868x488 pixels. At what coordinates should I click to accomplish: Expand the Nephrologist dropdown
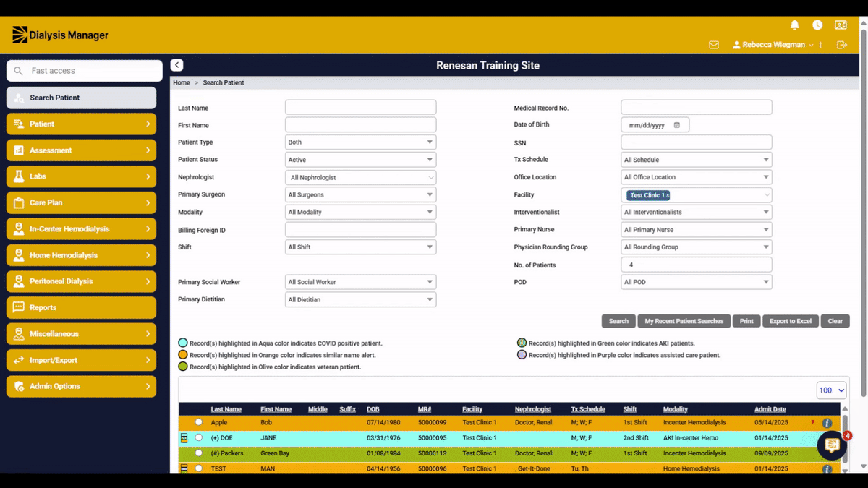click(x=361, y=177)
